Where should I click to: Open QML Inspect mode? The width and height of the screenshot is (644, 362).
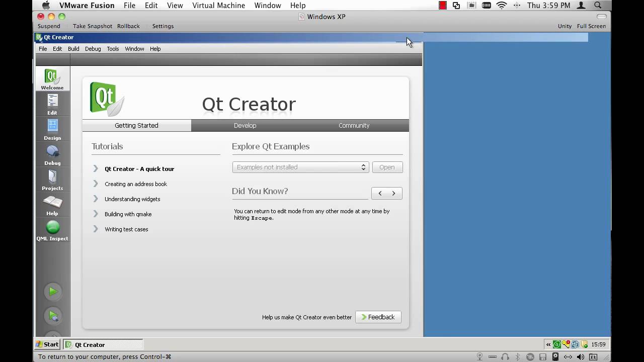coord(52,230)
